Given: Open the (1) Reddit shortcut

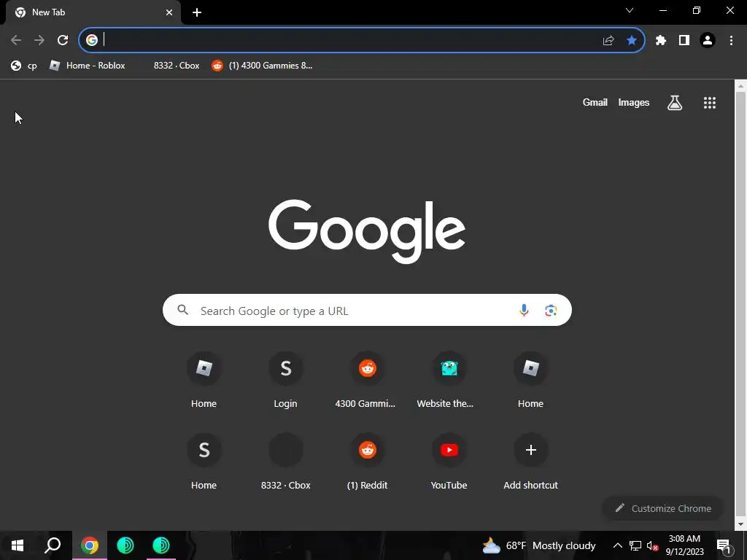Looking at the screenshot, I should (368, 461).
